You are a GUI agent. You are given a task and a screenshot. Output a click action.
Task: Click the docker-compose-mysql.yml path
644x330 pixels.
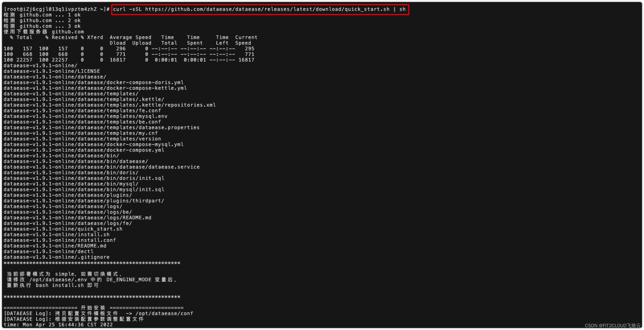click(94, 144)
